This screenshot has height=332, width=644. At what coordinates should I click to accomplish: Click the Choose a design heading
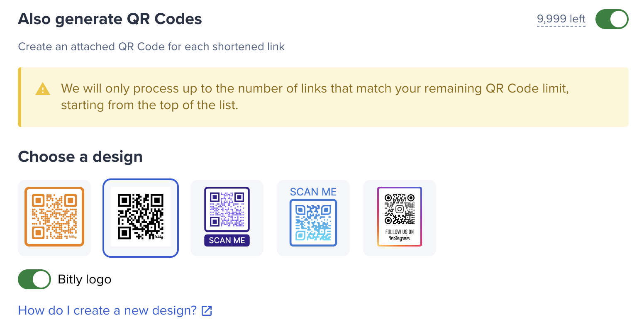coord(80,157)
